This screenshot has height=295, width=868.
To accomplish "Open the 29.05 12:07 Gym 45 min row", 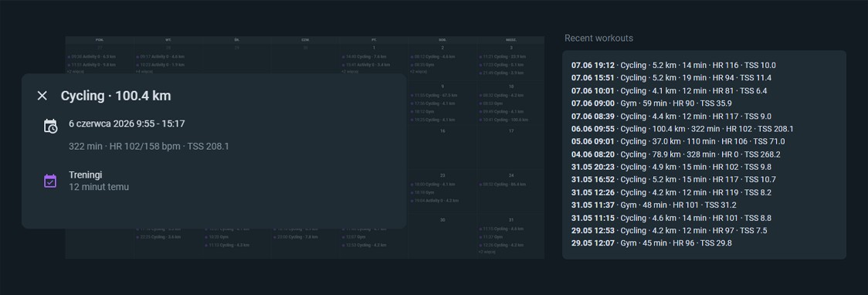I will tap(651, 243).
